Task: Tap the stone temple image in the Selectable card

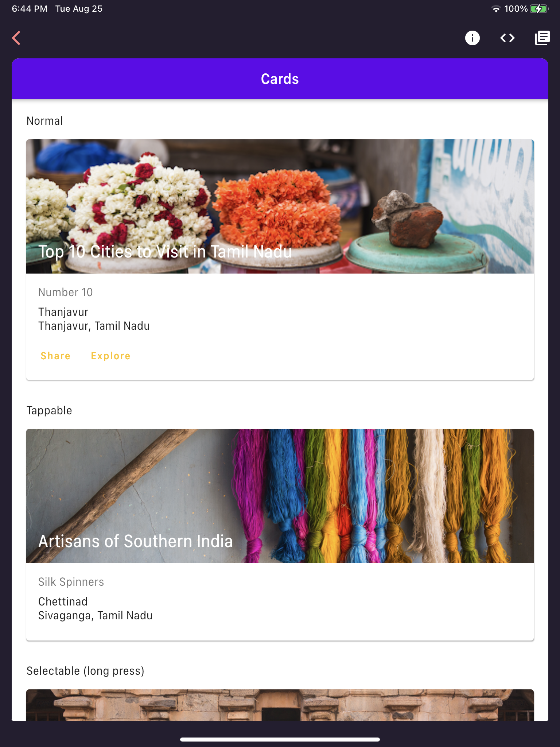Action: [x=280, y=705]
